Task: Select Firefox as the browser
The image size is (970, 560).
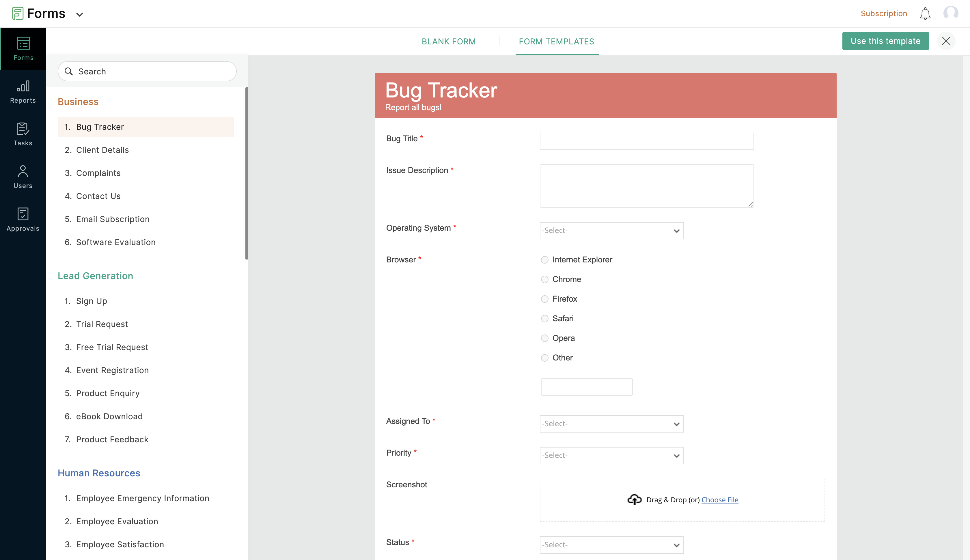Action: point(545,299)
